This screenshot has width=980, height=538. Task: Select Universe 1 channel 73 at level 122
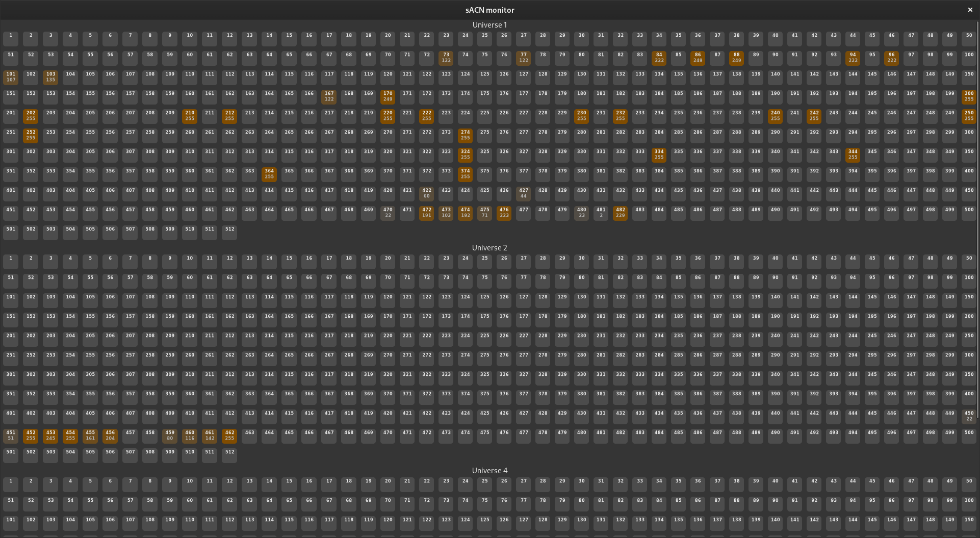(x=446, y=58)
